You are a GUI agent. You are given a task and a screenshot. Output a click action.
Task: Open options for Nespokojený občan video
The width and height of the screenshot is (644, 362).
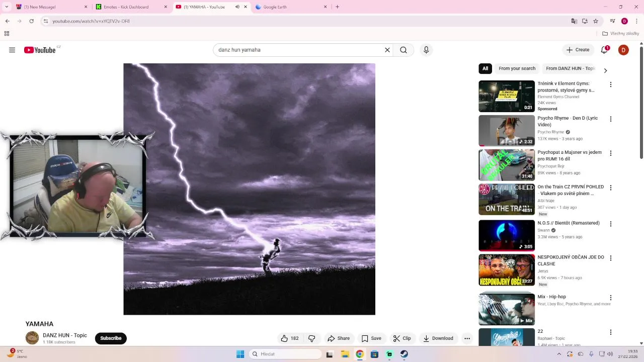point(611,258)
